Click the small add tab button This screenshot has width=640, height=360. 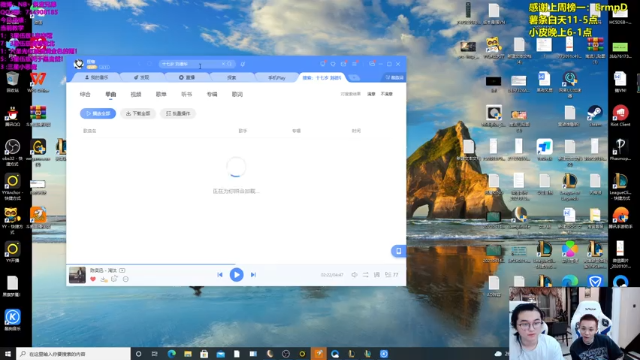[354, 78]
